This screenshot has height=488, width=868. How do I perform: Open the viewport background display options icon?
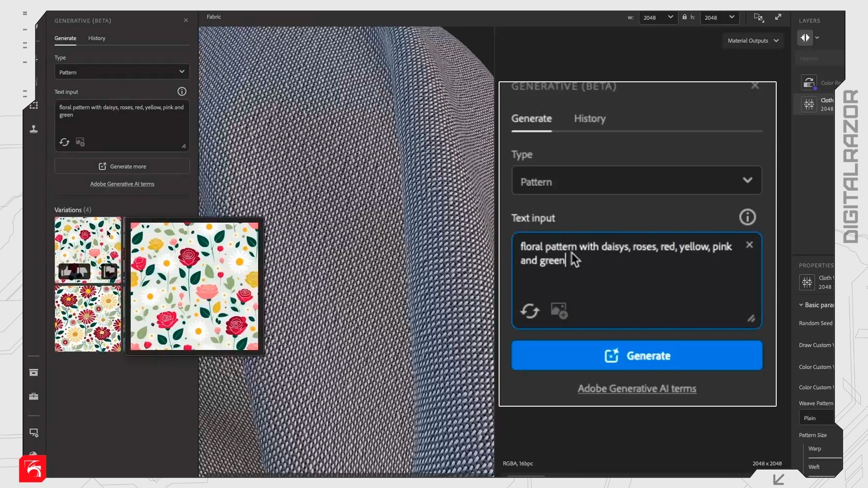[x=759, y=18]
